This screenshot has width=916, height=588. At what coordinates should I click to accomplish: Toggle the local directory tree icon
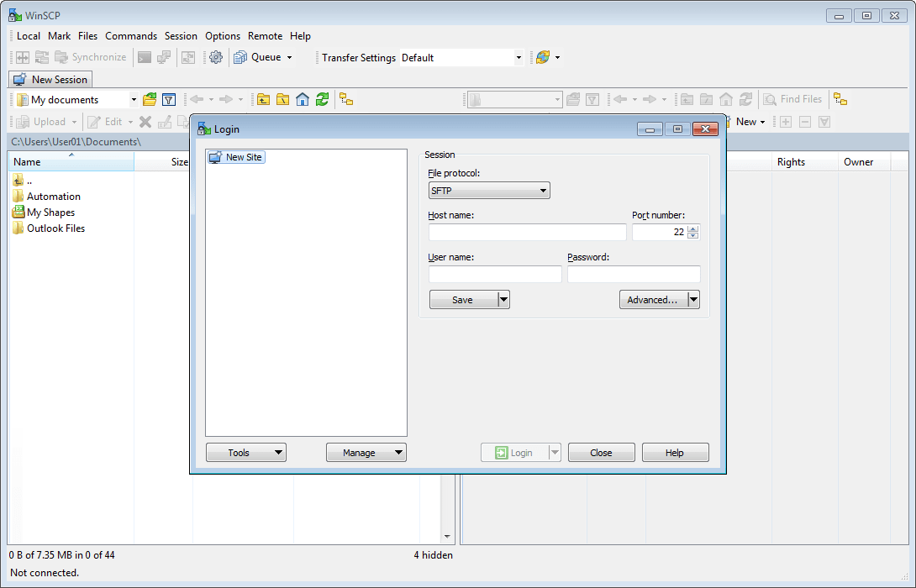click(x=346, y=99)
